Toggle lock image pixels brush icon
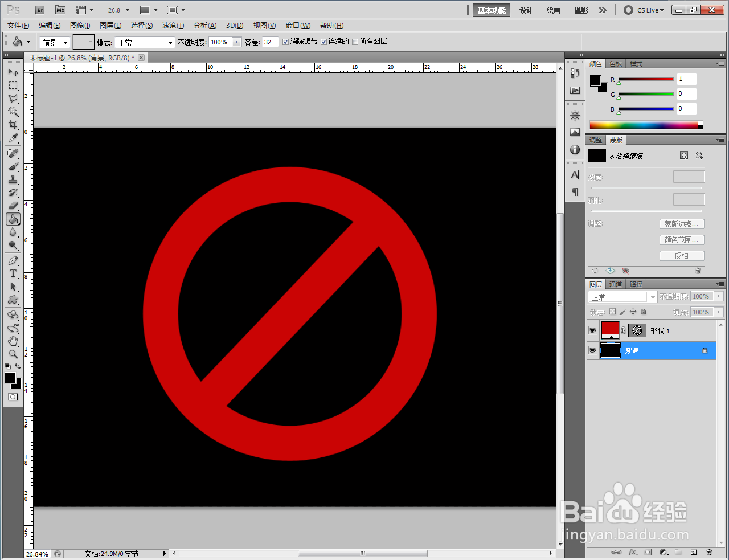This screenshot has height=560, width=729. coord(622,312)
